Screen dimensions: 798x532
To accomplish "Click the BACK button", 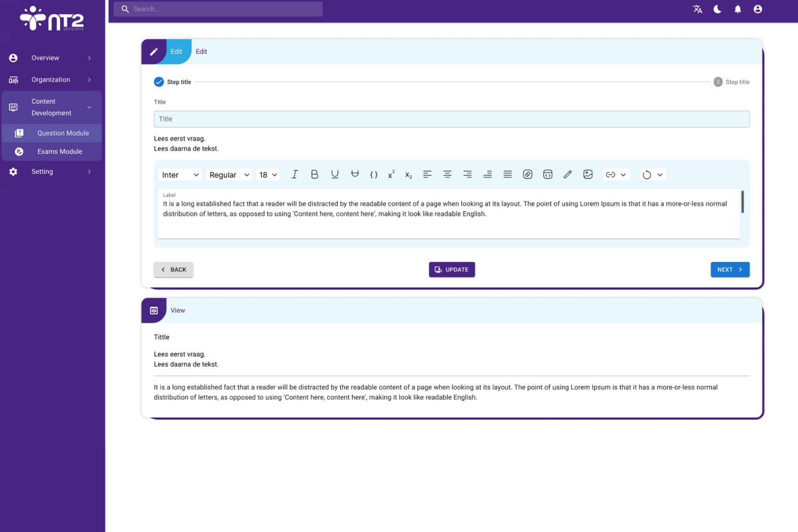I will pos(173,270).
